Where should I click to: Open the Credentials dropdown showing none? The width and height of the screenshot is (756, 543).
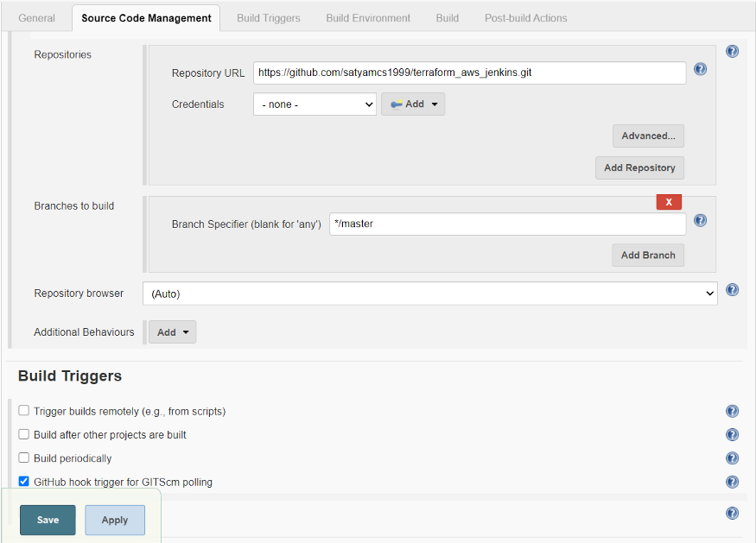pos(314,104)
